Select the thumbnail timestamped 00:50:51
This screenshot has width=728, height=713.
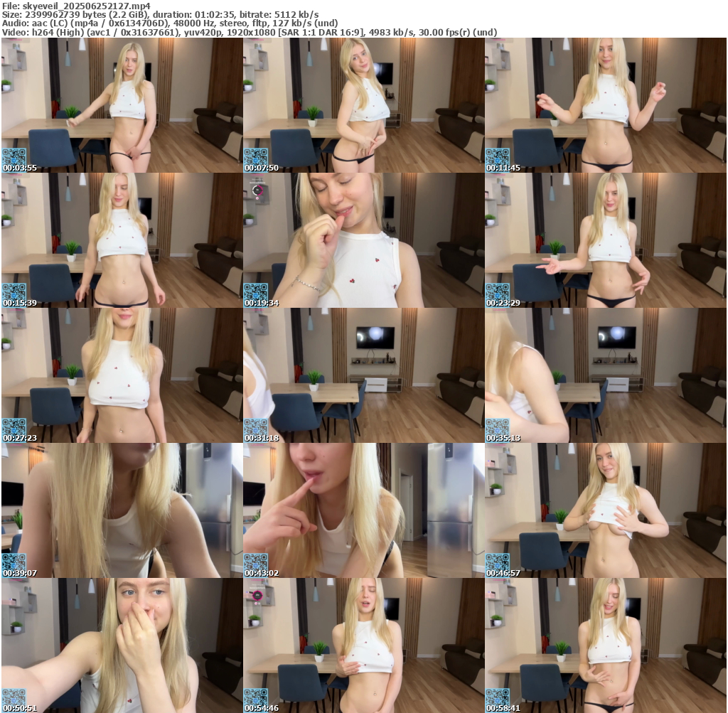(122, 645)
